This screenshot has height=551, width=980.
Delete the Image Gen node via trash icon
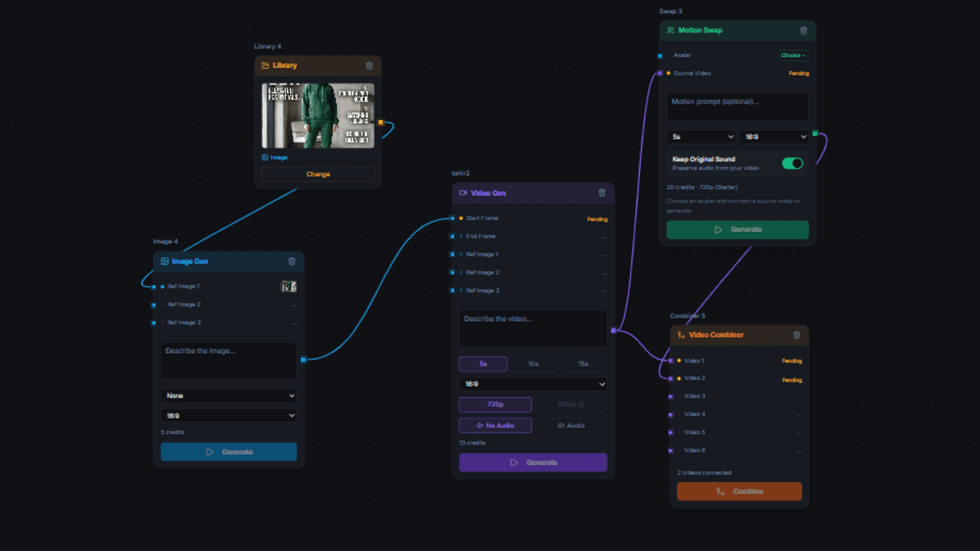292,261
